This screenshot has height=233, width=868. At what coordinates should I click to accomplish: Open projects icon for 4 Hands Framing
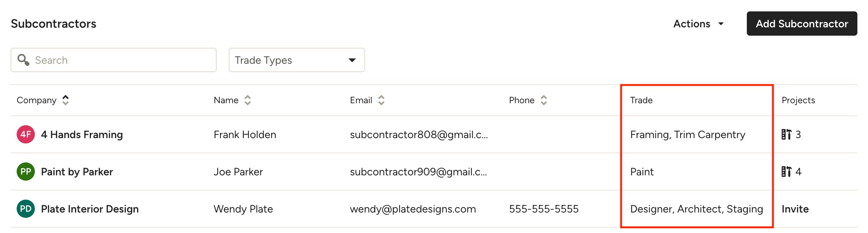coord(786,134)
